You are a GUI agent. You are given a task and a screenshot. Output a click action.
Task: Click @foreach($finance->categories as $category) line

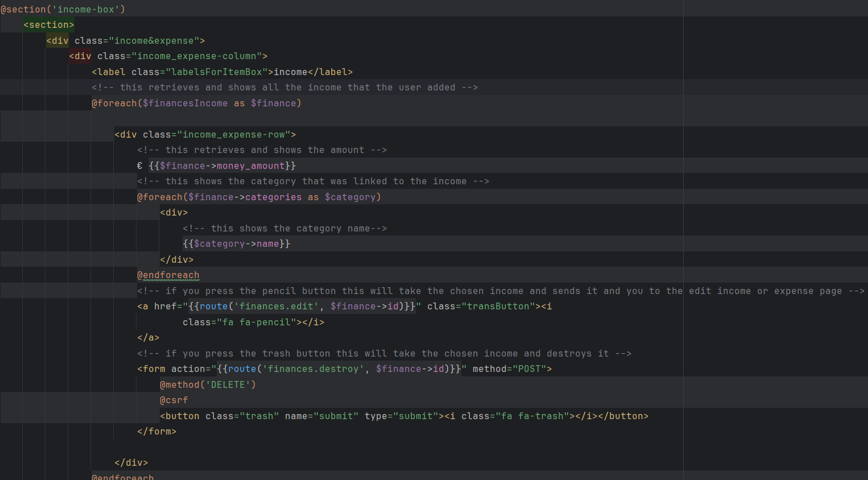pos(259,197)
